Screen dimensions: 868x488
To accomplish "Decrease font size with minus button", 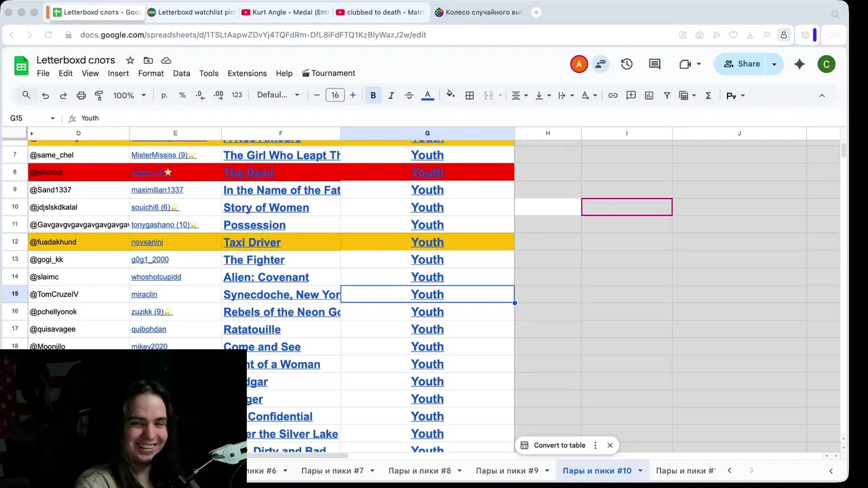I will 317,96.
